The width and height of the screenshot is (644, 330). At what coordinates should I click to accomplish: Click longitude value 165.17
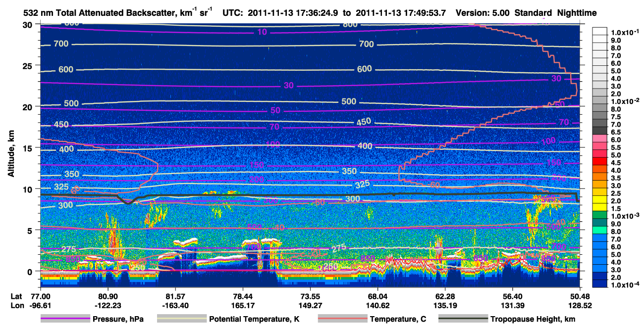pyautogui.click(x=243, y=305)
